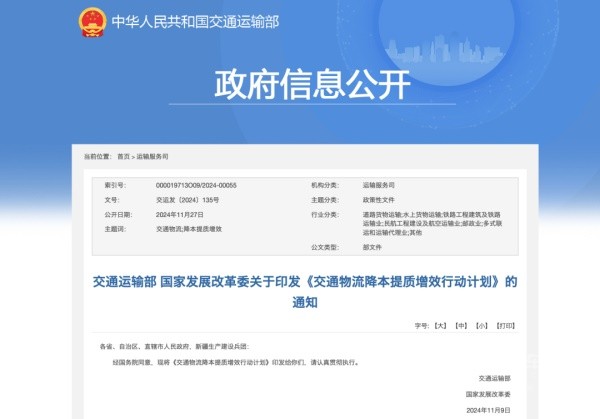
Task: Set font size to small 【小】
Action: (482, 326)
